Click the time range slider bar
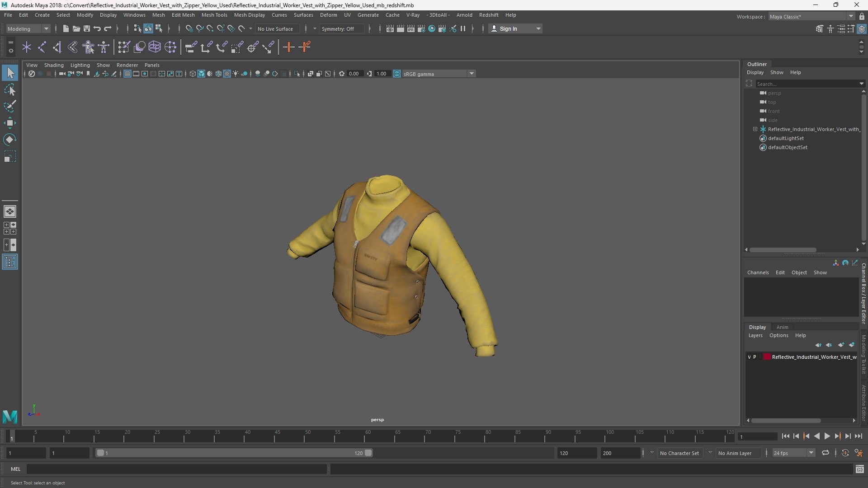Screen dimensions: 868x488 [234, 453]
